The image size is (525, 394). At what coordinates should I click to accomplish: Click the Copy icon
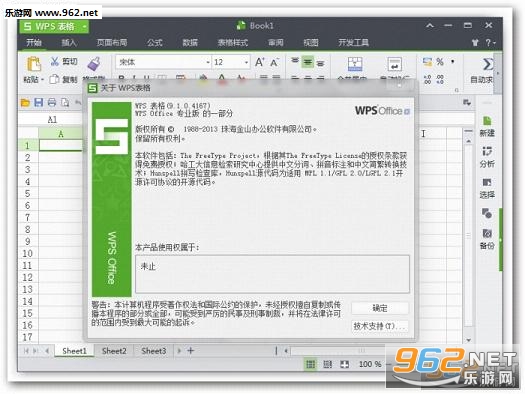click(x=54, y=79)
